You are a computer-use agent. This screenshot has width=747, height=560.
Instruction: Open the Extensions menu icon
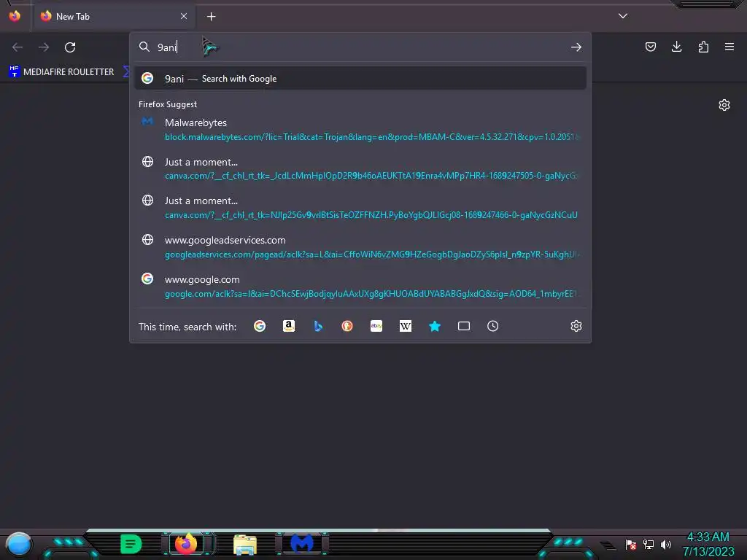[x=703, y=47]
